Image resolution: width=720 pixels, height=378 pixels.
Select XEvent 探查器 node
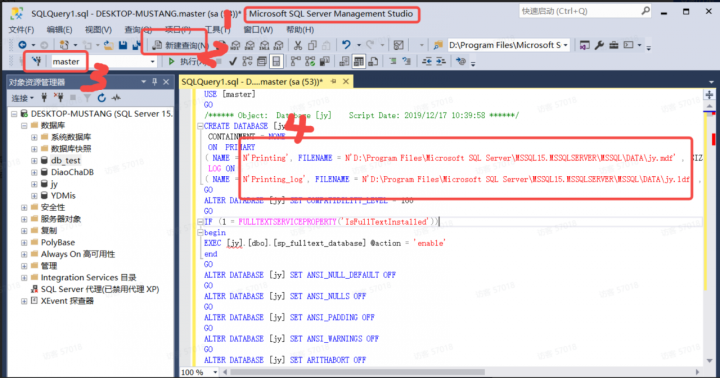pos(67,301)
